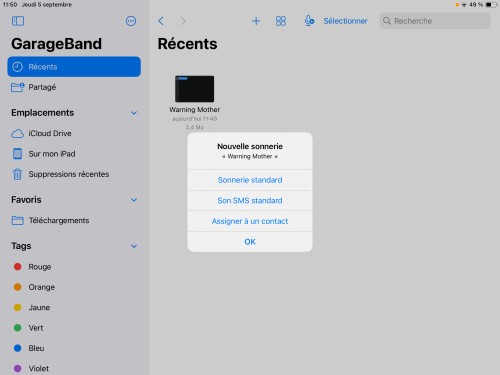Click the magnifying glass search icon
Viewport: 500px width, 375px height.
click(387, 21)
